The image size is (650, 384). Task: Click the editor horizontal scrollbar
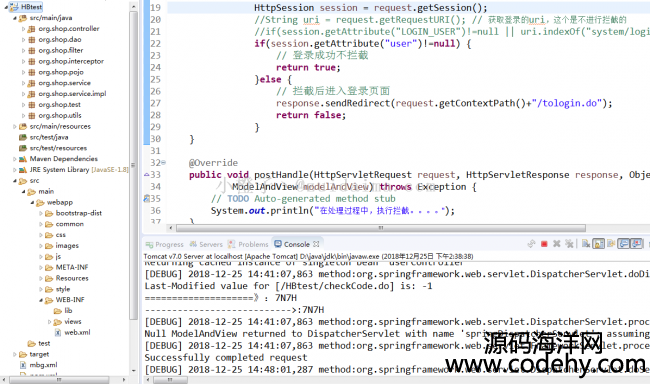pos(381,228)
